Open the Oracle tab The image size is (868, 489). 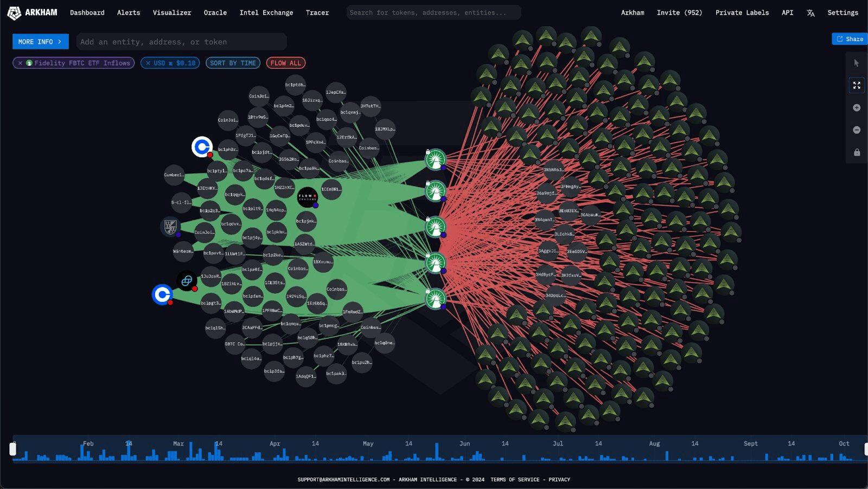click(x=215, y=13)
